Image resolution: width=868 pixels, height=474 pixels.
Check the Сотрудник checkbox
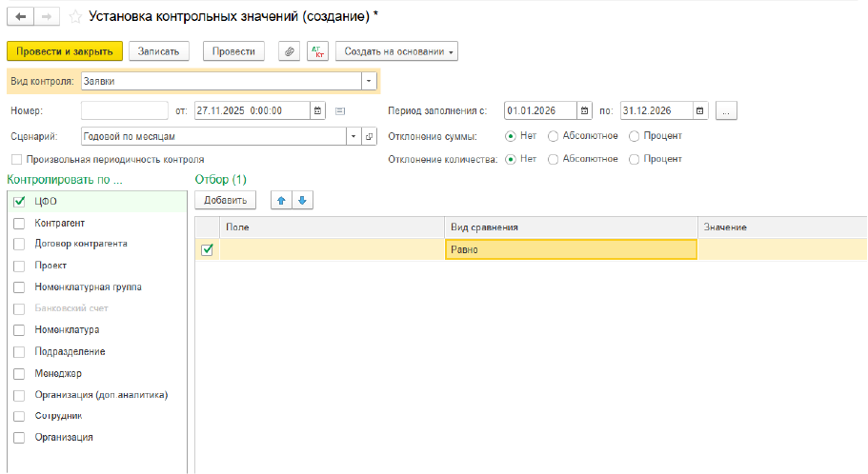click(x=19, y=416)
